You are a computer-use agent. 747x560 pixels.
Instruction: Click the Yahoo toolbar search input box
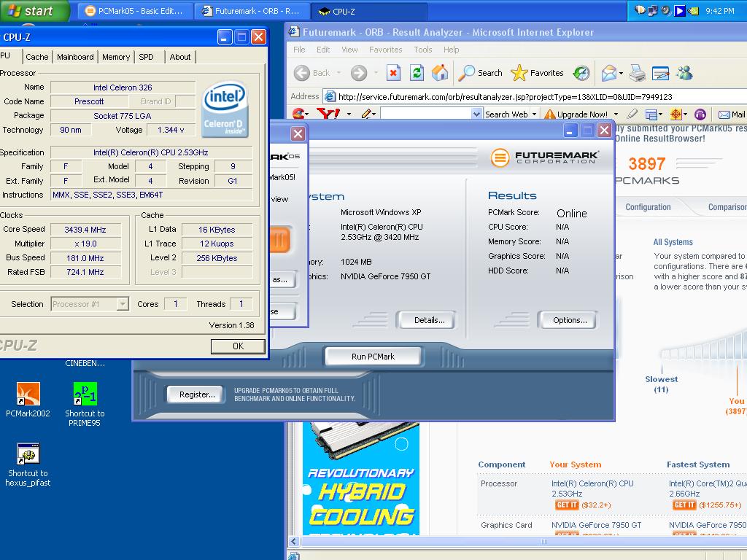point(425,114)
